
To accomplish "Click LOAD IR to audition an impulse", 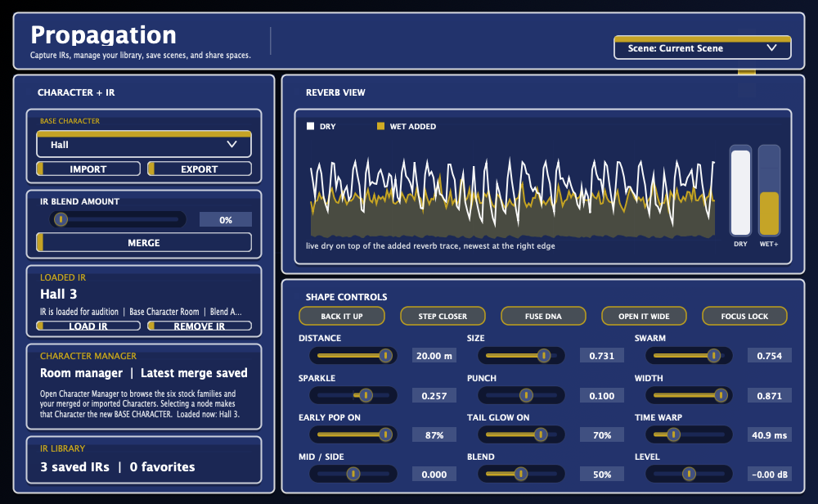I will click(88, 326).
